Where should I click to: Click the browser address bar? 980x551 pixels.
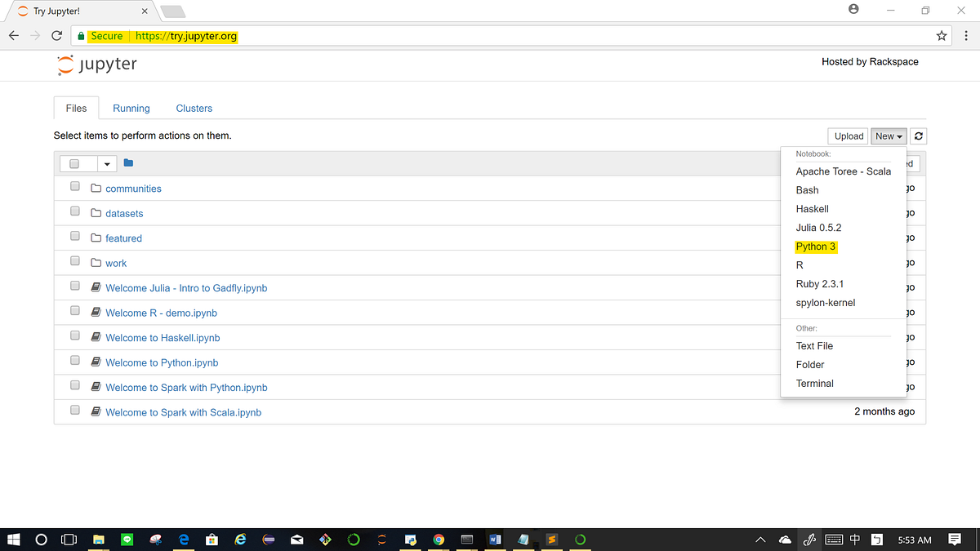408,36
